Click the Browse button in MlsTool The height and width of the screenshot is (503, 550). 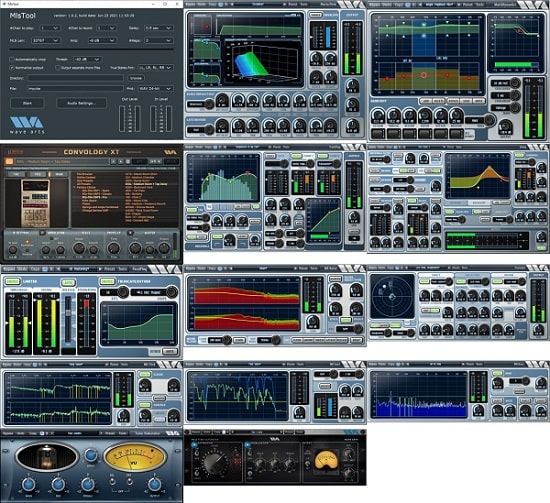[x=136, y=78]
